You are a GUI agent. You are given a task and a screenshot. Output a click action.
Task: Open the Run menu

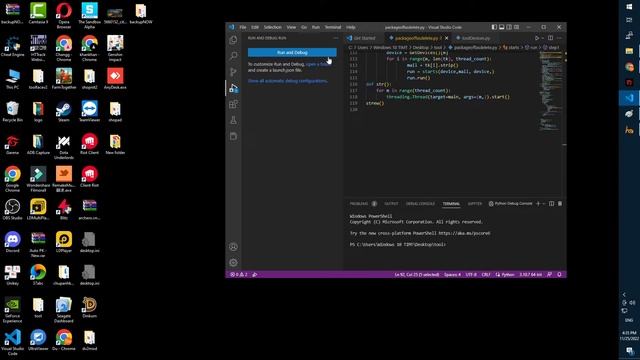pos(316,27)
